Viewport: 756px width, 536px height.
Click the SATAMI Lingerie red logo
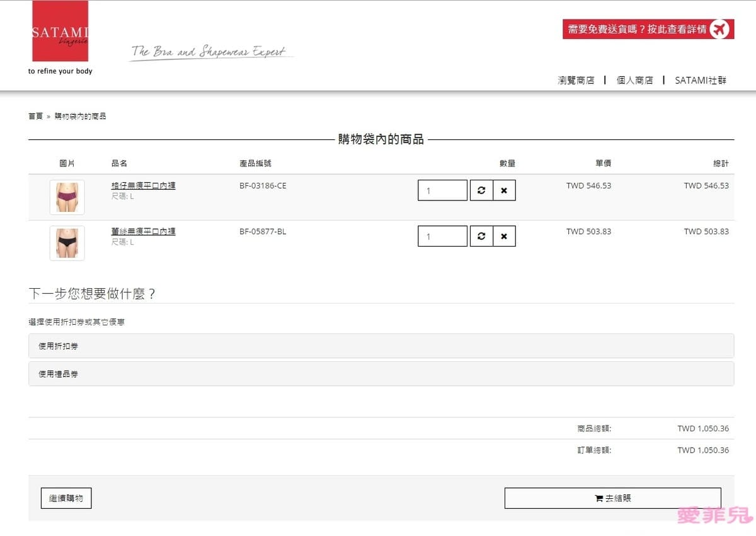coord(60,32)
